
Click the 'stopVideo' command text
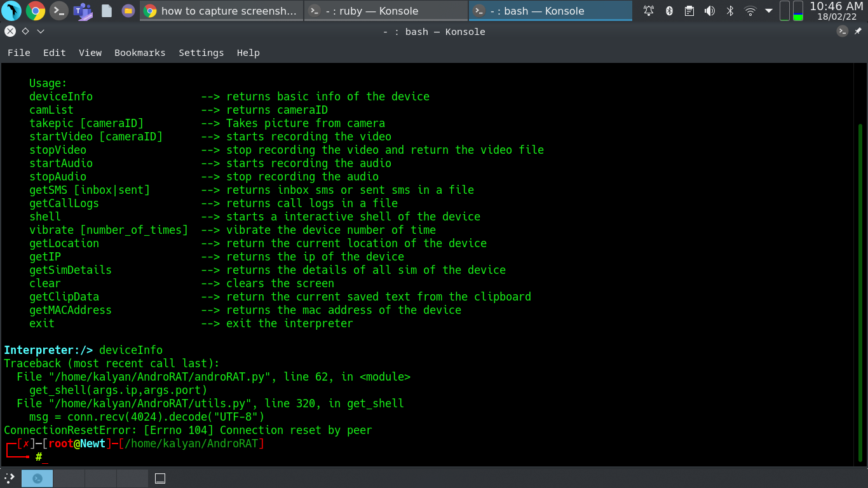[58, 150]
